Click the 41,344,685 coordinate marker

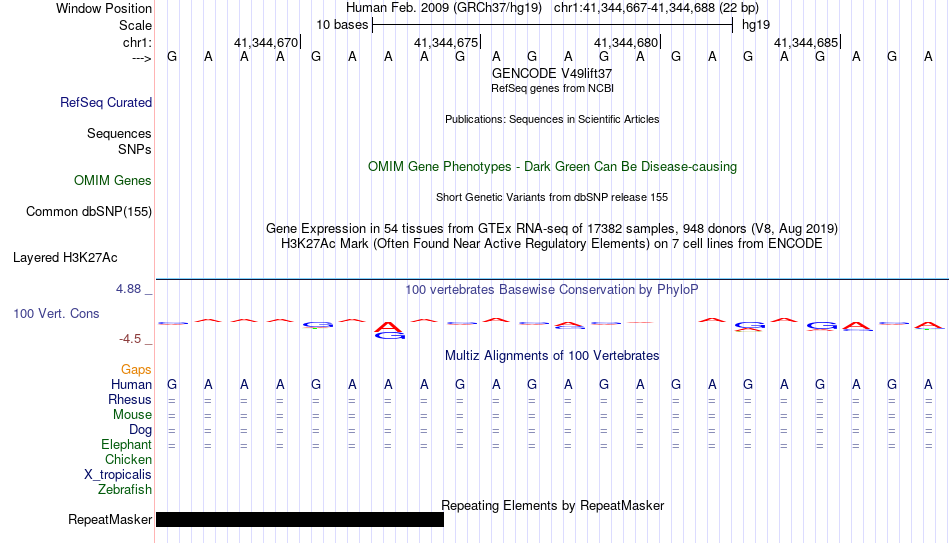click(806, 42)
